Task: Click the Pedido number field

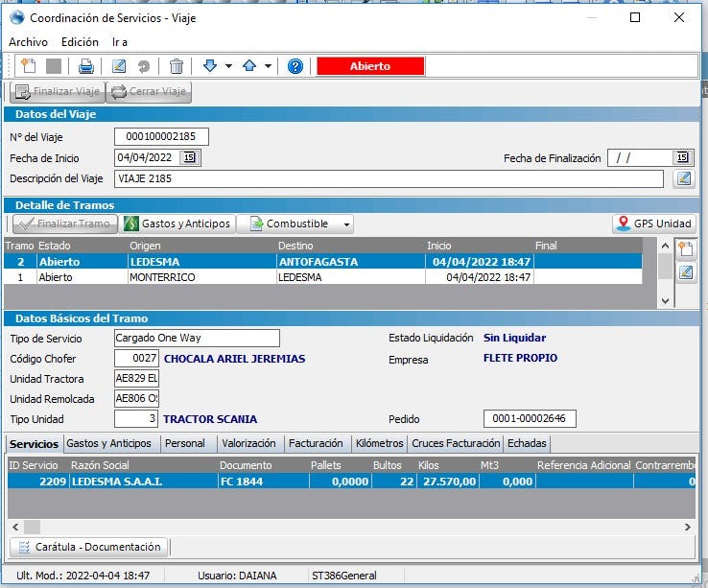Action: (x=530, y=418)
